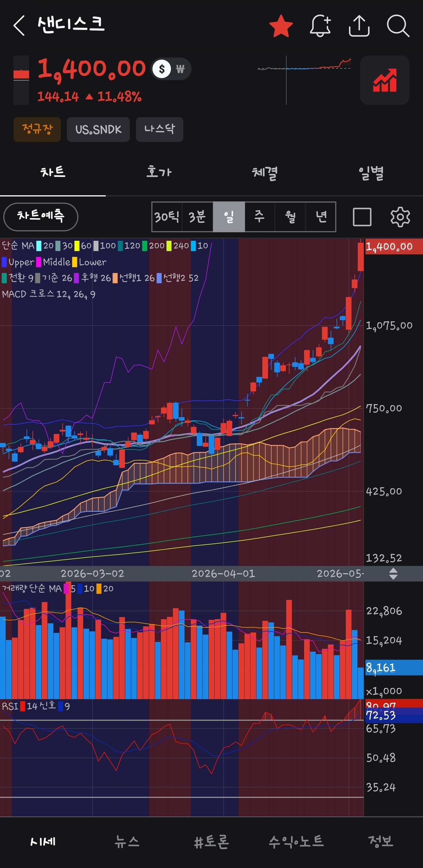The height and width of the screenshot is (868, 423).
Task: Open the 뉴스 bottom tab
Action: point(127,841)
